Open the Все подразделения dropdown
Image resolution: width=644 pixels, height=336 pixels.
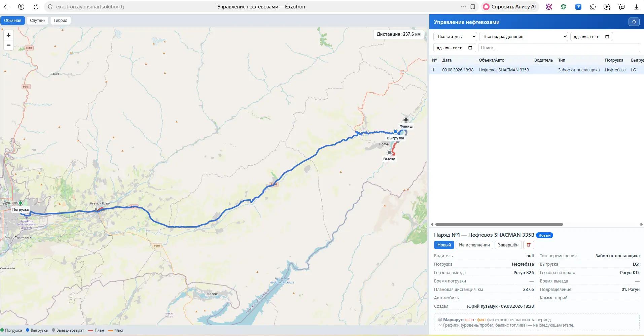coord(524,36)
